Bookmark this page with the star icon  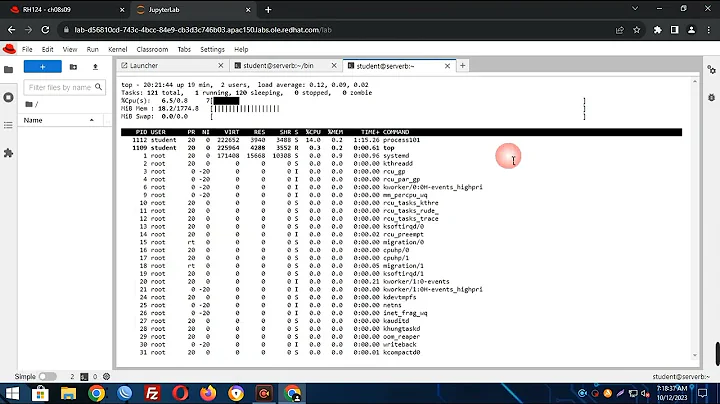pyautogui.click(x=636, y=30)
